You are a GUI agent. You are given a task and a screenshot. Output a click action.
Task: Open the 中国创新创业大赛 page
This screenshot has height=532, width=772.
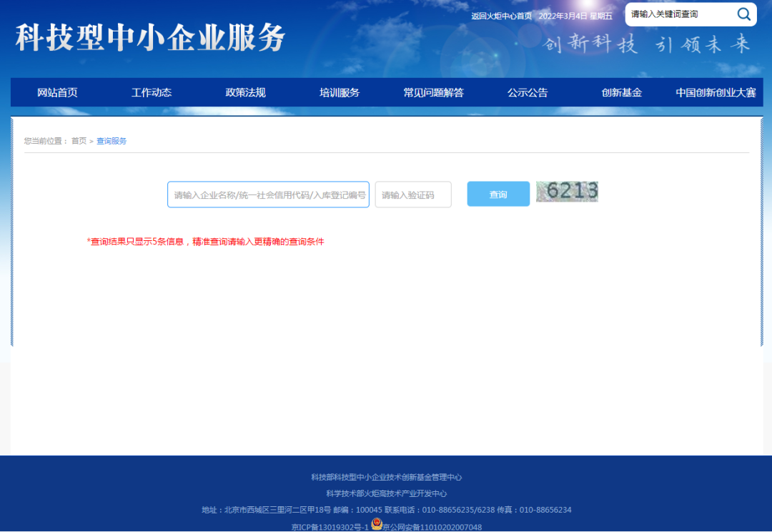click(x=713, y=92)
